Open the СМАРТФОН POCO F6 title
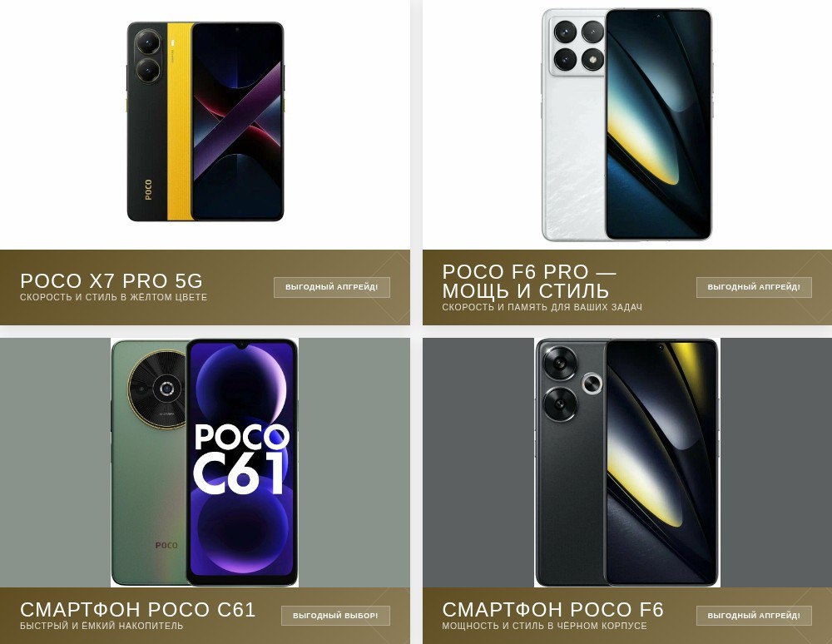This screenshot has width=832, height=644. point(553,609)
